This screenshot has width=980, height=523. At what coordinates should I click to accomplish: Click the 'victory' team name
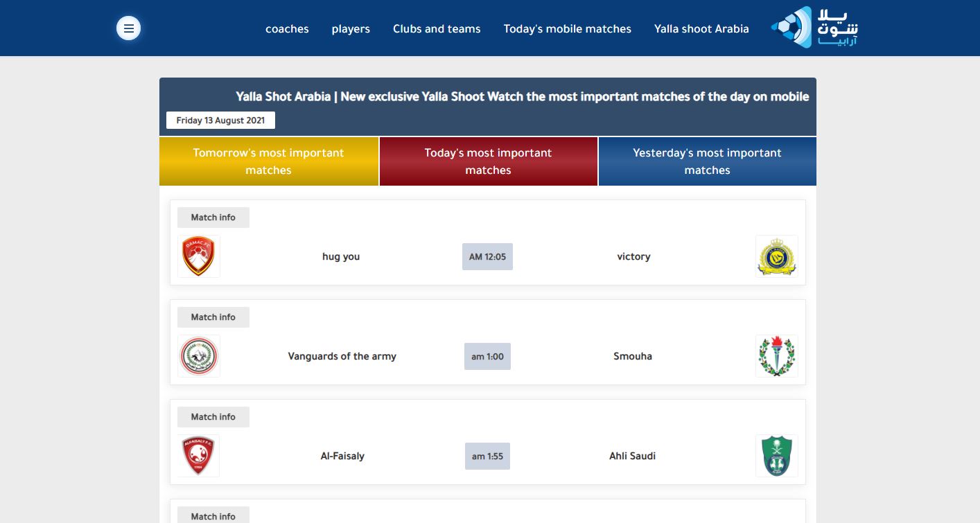633,256
